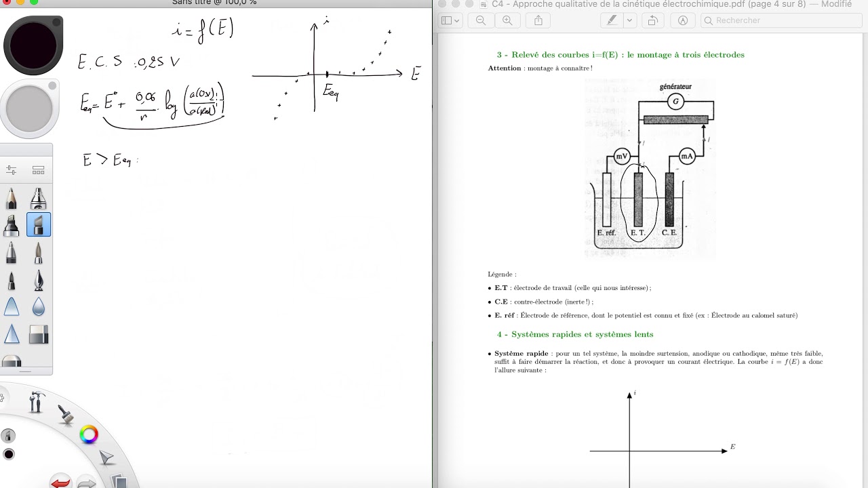
Task: Zoom out the PDF in Preview
Action: click(x=481, y=20)
